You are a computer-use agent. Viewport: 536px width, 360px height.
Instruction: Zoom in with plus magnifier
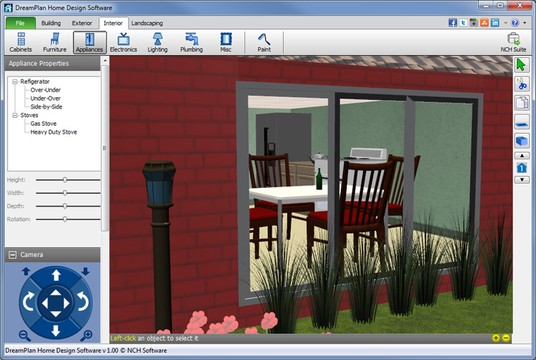(86, 336)
